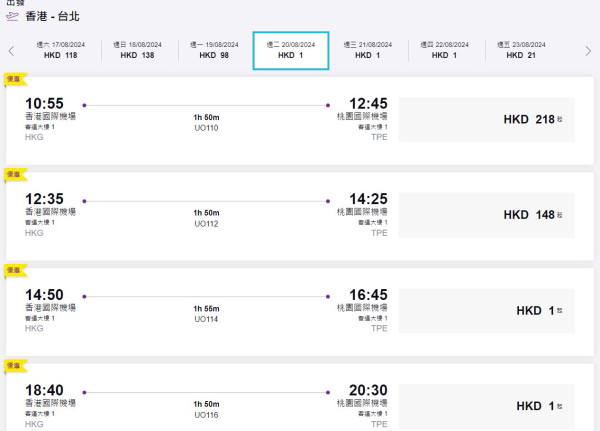Choose the HKD 218 fare for UO110
Screen dimensions: 600x431
pos(486,119)
